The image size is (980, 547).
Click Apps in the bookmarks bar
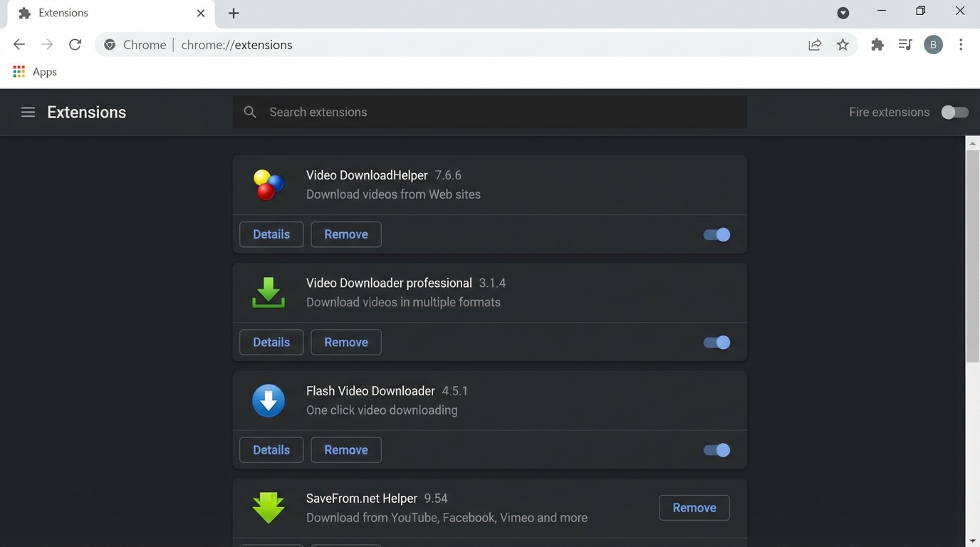33,71
